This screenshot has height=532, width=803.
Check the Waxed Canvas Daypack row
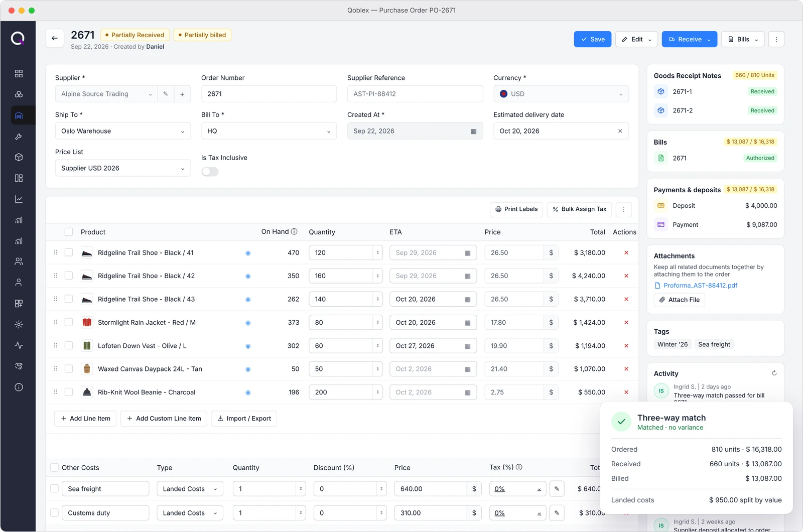[x=69, y=369]
